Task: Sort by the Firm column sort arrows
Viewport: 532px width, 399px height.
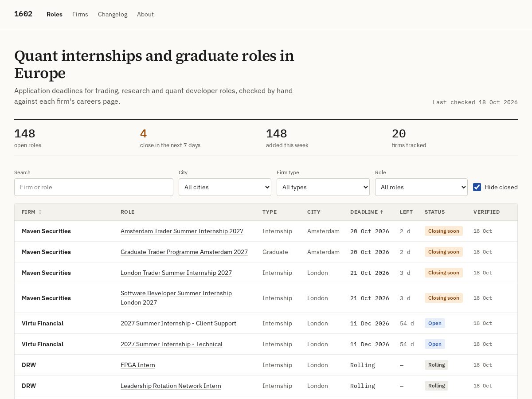Action: [40, 212]
